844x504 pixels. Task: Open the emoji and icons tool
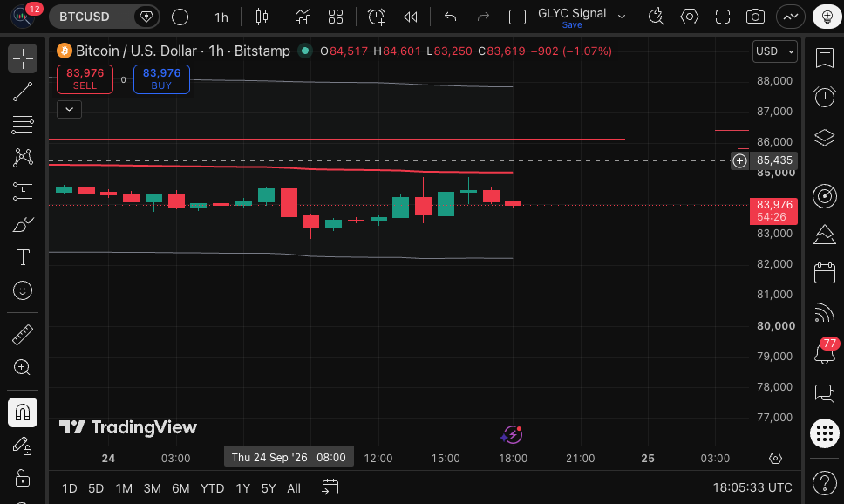pyautogui.click(x=23, y=290)
